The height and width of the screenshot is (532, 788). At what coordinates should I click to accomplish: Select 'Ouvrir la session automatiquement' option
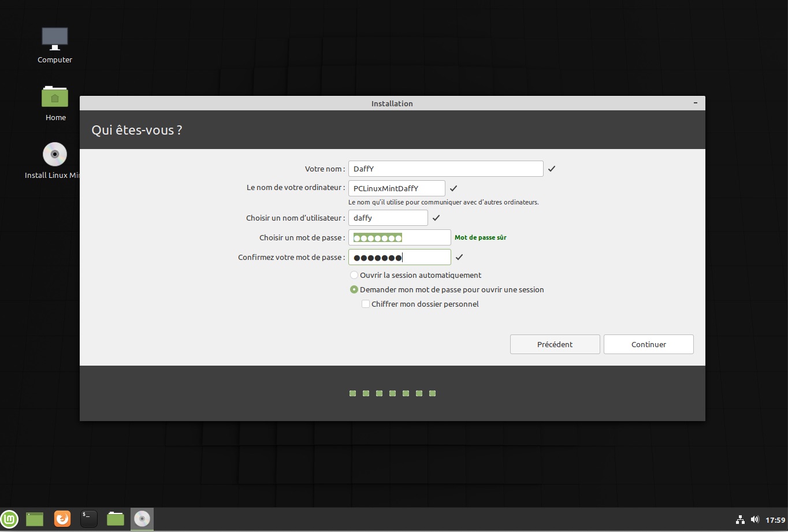[354, 276]
